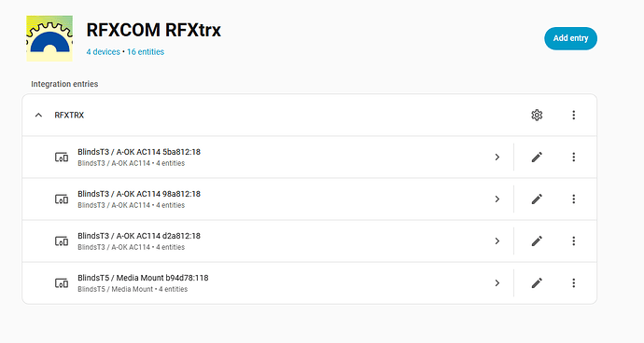This screenshot has height=343, width=644.
Task: Click device icon for AC114 5ba812:18
Action: coord(62,158)
